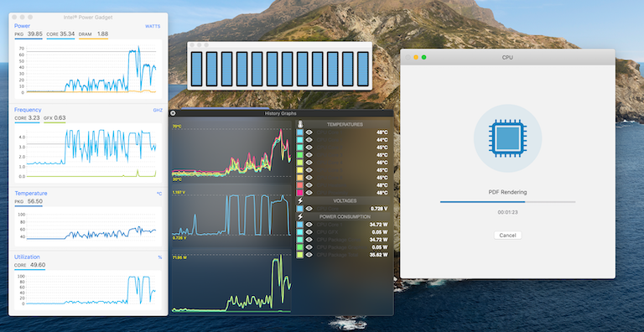Click the 35.62 W package total value
Image resolution: width=644 pixels, height=332 pixels.
(378, 255)
